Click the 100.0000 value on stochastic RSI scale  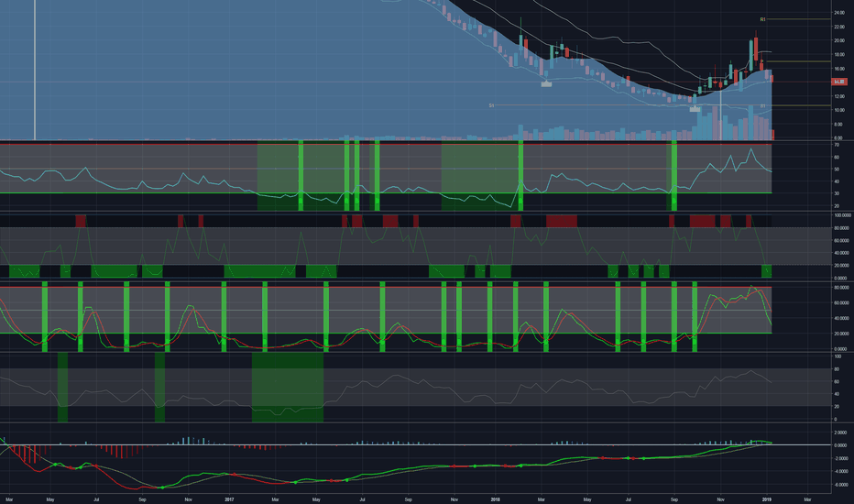842,215
